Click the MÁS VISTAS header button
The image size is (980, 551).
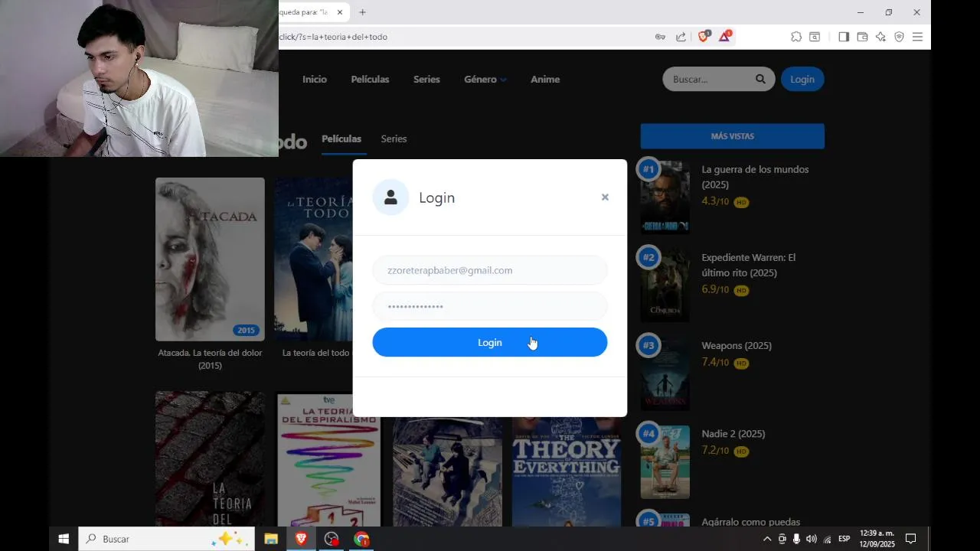(x=733, y=136)
